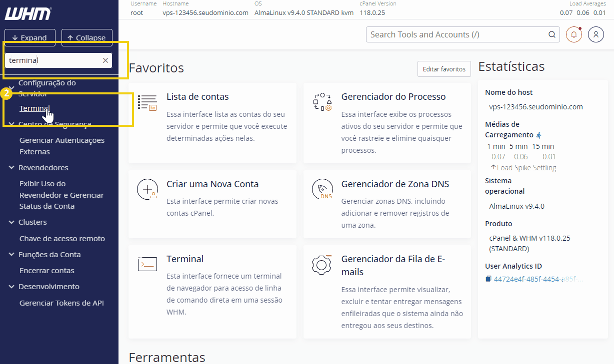This screenshot has height=364, width=614.
Task: Click the load averages runner icon
Action: click(538, 135)
